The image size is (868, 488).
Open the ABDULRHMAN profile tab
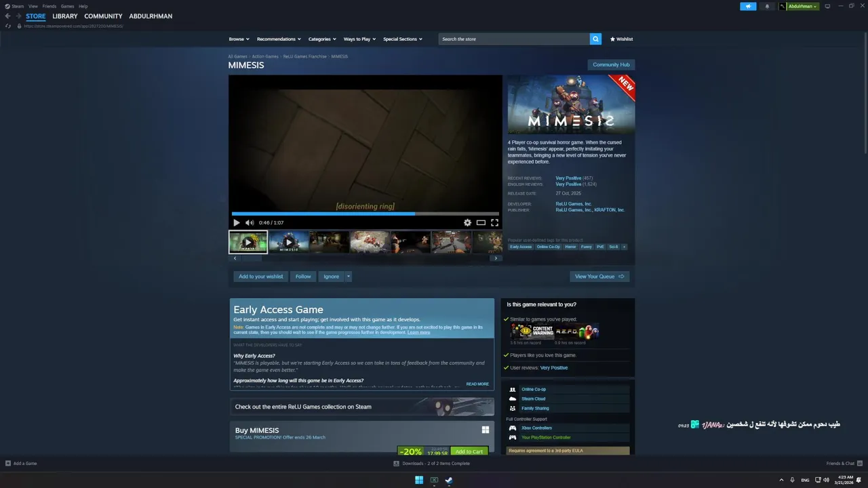[x=151, y=16]
